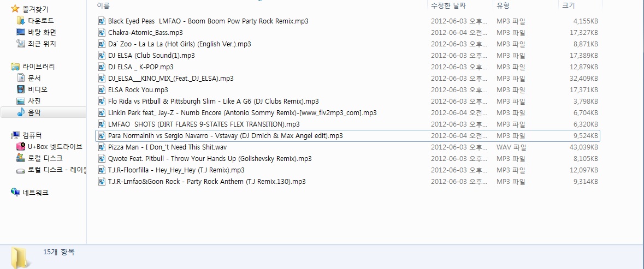
Task: Click the Flo Rida vs Pitbull file icon
Action: [102, 101]
